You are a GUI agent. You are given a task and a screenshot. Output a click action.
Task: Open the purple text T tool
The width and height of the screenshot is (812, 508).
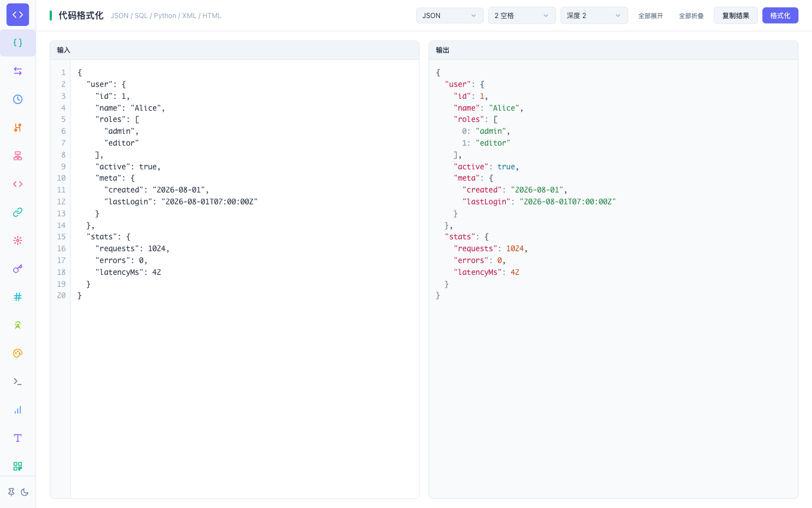(x=17, y=438)
